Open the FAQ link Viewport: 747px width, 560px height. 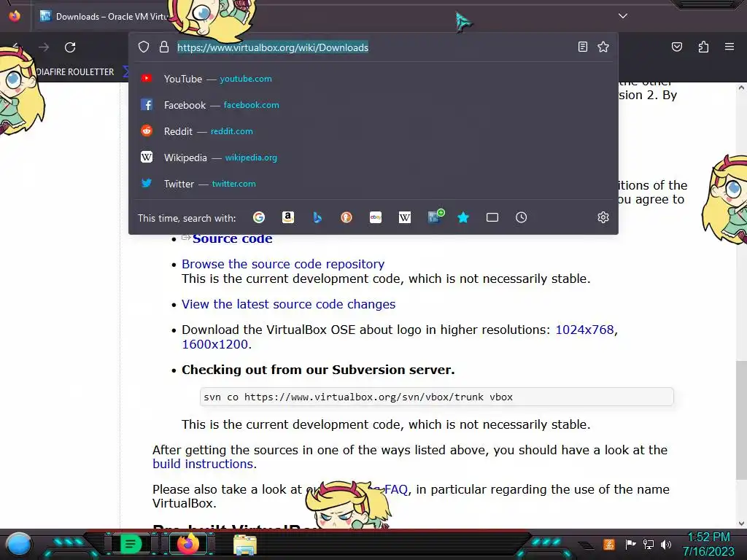[396, 489]
